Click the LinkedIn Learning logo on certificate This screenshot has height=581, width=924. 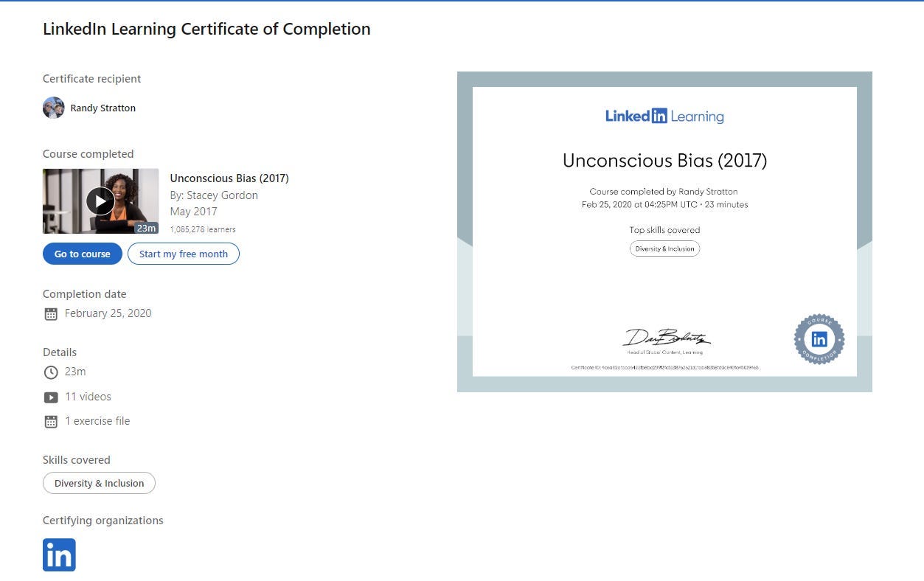[x=664, y=116]
